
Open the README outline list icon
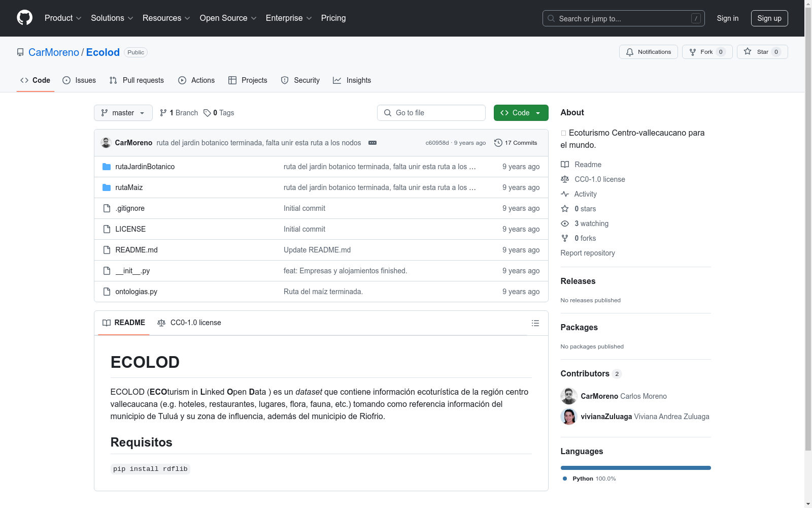[x=535, y=323]
